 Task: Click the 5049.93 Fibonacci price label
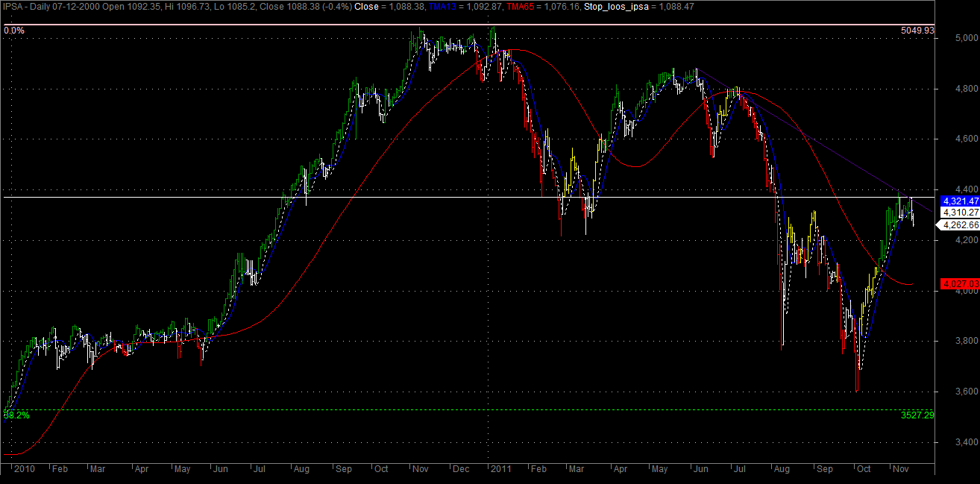[x=917, y=31]
